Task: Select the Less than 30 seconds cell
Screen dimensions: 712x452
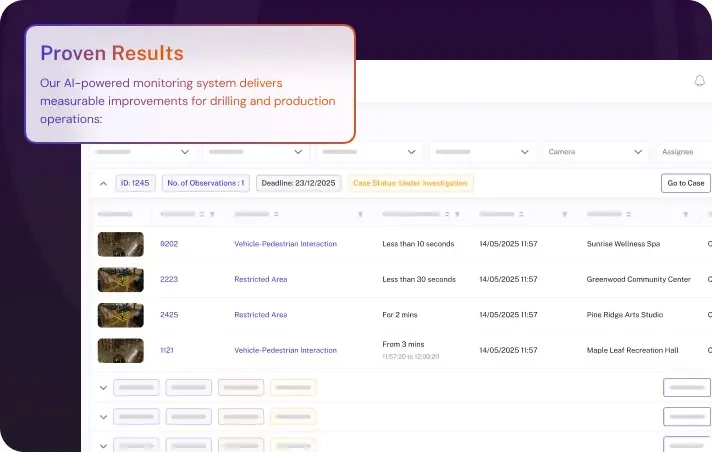Action: 419,279
